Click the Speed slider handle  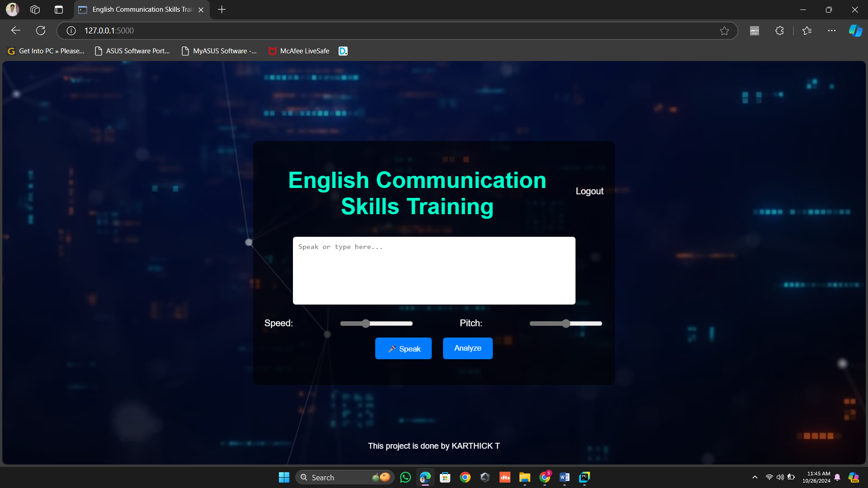[366, 324]
